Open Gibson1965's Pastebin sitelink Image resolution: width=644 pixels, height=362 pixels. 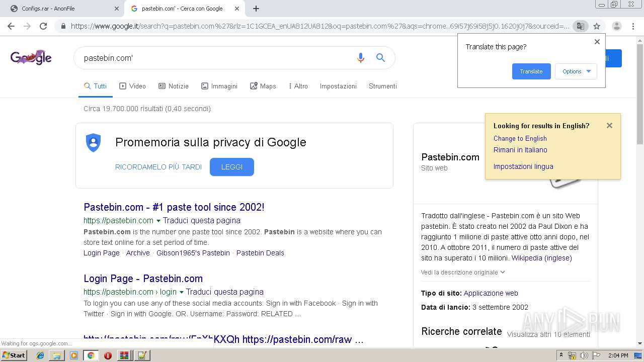[x=193, y=253]
